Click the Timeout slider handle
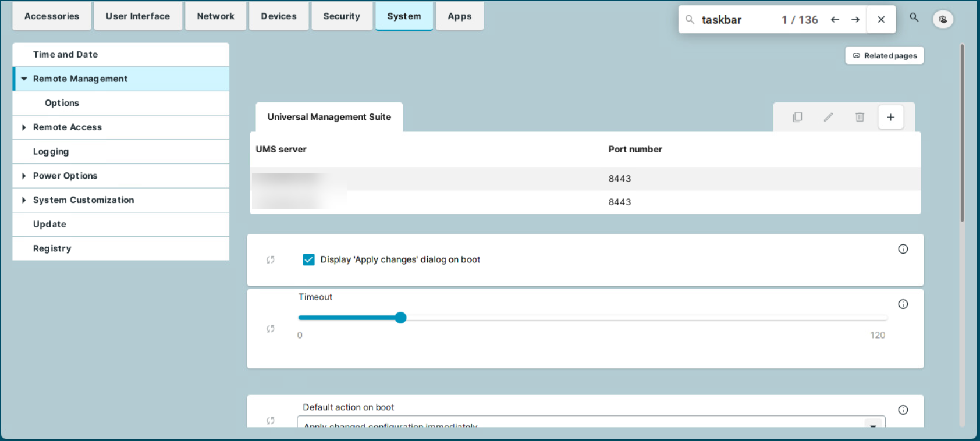This screenshot has height=441, width=980. pyautogui.click(x=400, y=318)
